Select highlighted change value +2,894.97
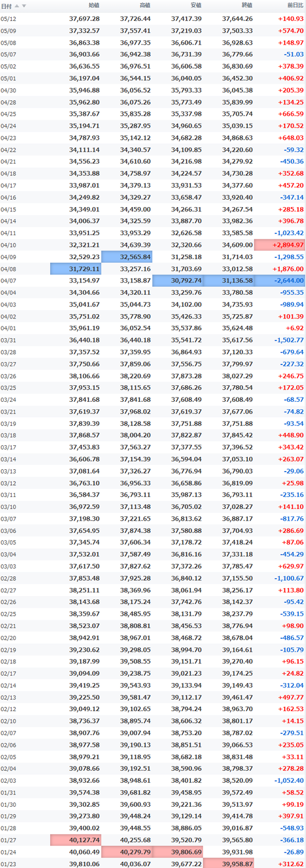The width and height of the screenshot is (306, 868). [x=280, y=244]
